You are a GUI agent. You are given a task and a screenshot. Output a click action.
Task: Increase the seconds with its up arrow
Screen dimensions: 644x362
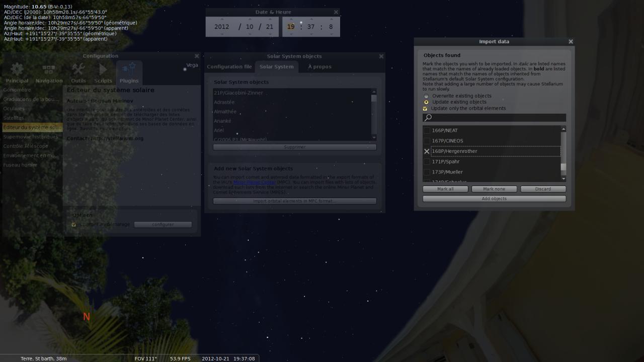click(331, 20)
